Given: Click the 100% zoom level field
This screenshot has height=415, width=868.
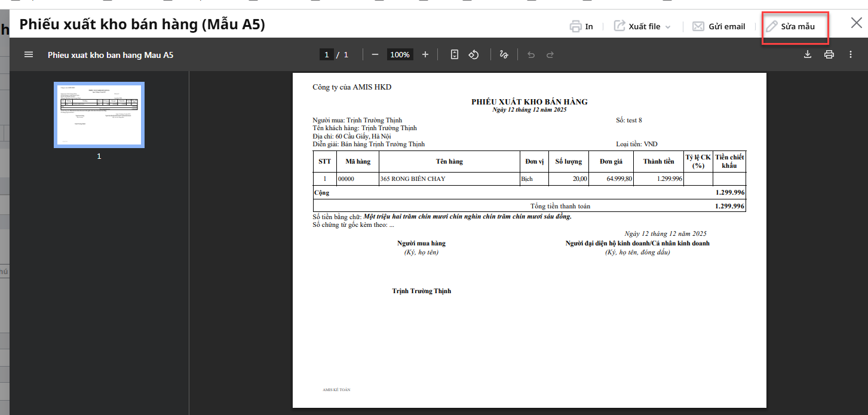Looking at the screenshot, I should pyautogui.click(x=400, y=54).
